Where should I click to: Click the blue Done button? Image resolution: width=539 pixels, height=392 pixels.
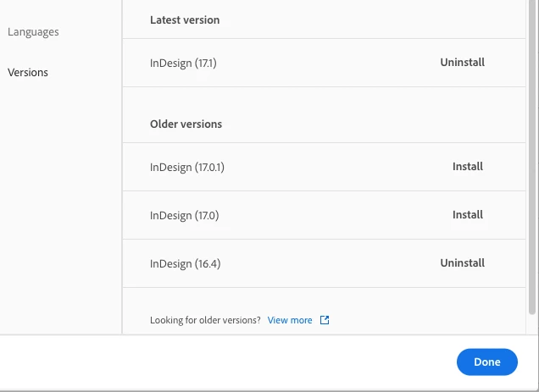487,362
